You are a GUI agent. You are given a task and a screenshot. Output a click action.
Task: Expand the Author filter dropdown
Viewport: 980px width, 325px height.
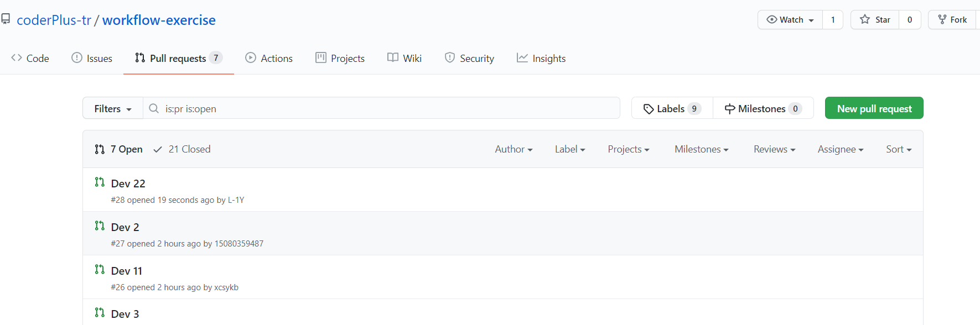tap(514, 149)
